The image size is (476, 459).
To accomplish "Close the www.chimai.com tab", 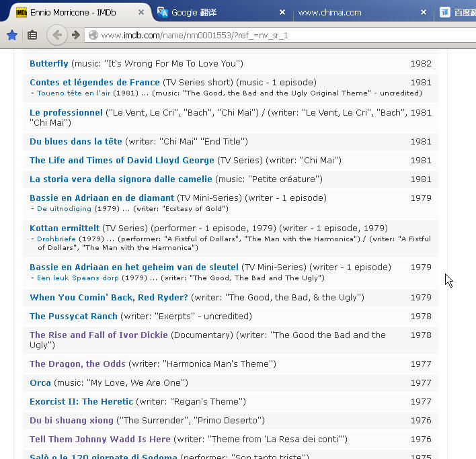I will click(424, 12).
